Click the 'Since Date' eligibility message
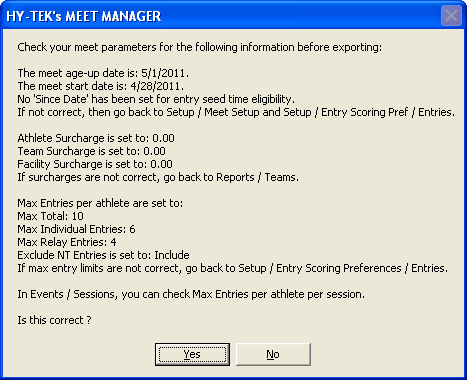 (x=156, y=99)
